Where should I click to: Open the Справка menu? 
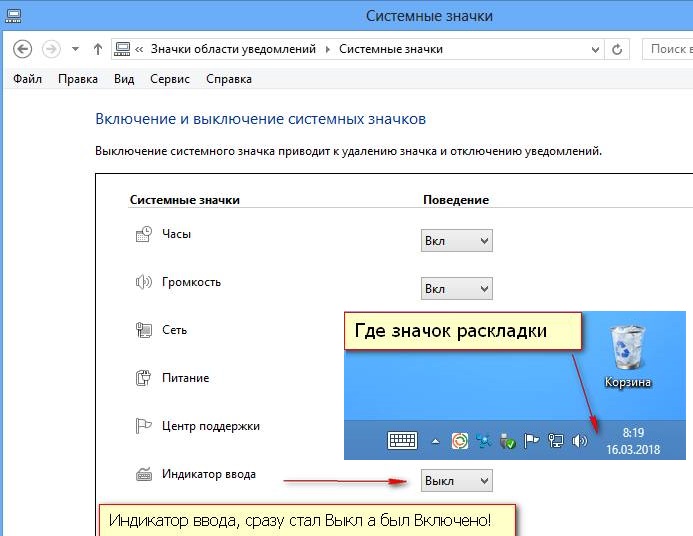[x=229, y=79]
